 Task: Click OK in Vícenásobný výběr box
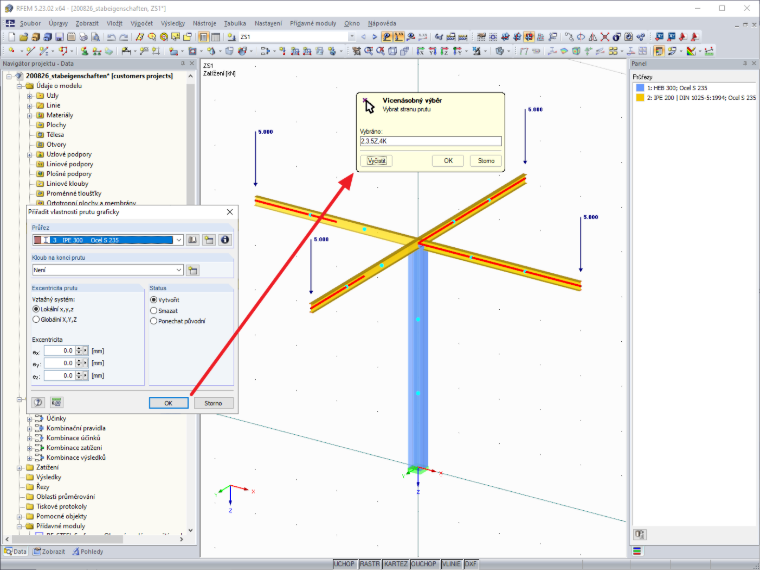coord(448,160)
